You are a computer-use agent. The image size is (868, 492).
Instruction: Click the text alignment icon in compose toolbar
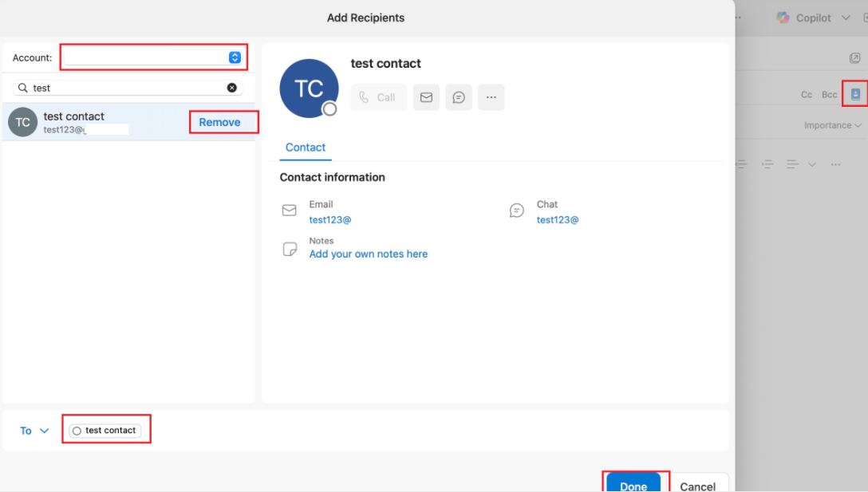point(792,164)
